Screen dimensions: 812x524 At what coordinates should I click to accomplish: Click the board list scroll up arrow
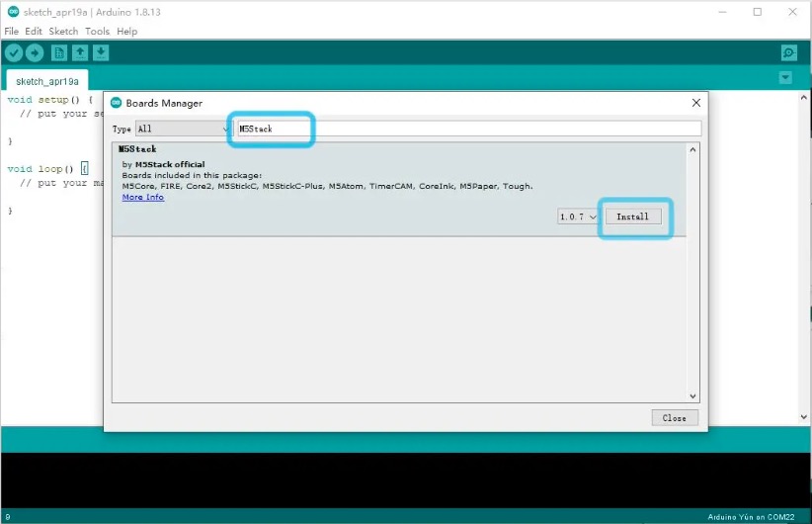point(692,150)
